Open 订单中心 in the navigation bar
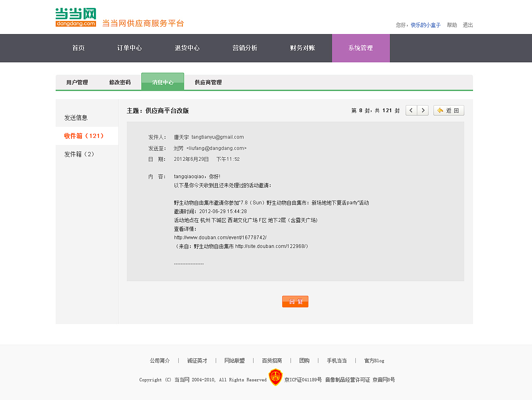The width and height of the screenshot is (532, 400). tap(129, 48)
